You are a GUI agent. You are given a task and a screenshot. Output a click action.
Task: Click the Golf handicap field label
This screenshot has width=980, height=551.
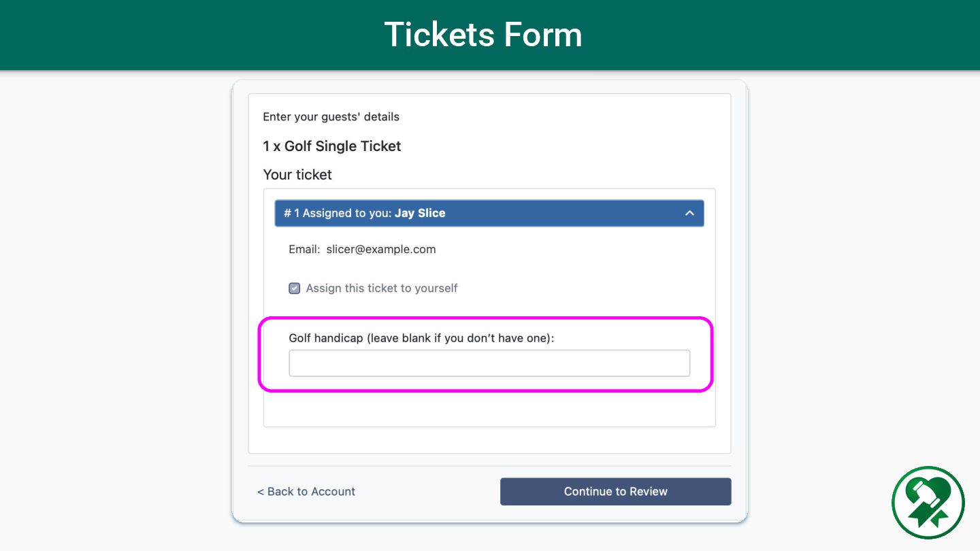pos(421,338)
